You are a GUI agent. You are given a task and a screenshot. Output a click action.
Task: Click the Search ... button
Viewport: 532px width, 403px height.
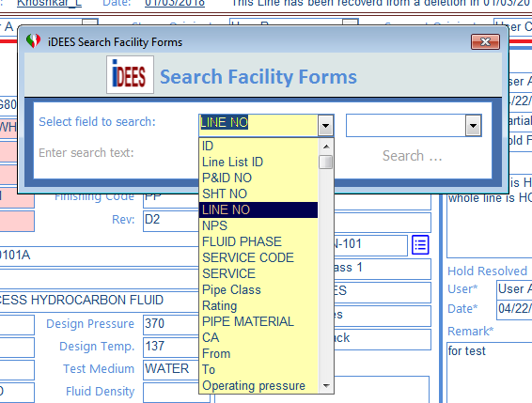[x=413, y=156]
